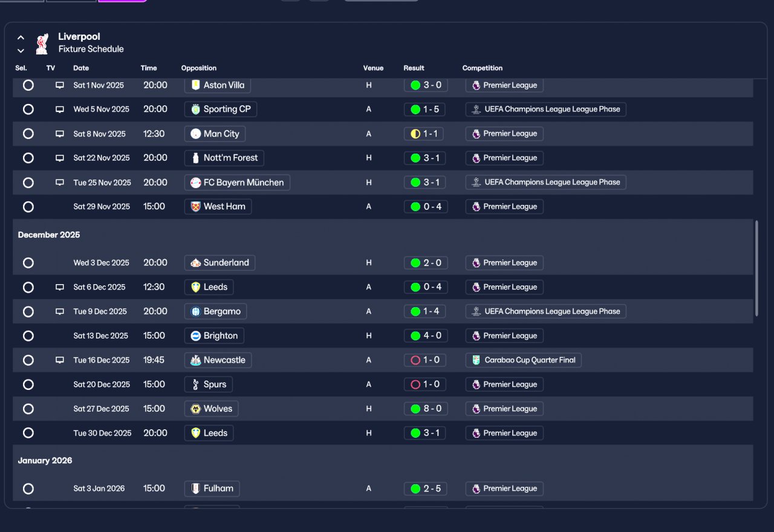The width and height of the screenshot is (774, 532).
Task: Click the West Ham club badge icon
Action: (x=195, y=207)
